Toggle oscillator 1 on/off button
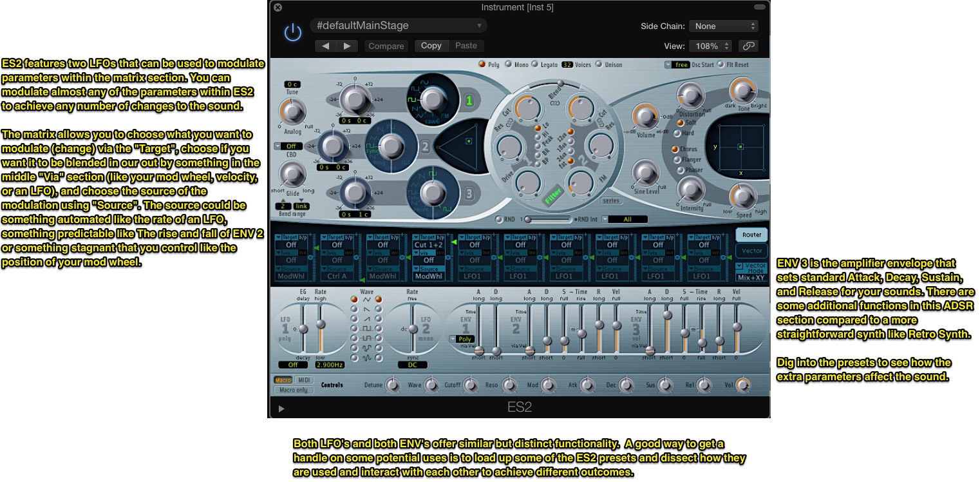Viewport: 980px width, 482px height. click(x=469, y=100)
